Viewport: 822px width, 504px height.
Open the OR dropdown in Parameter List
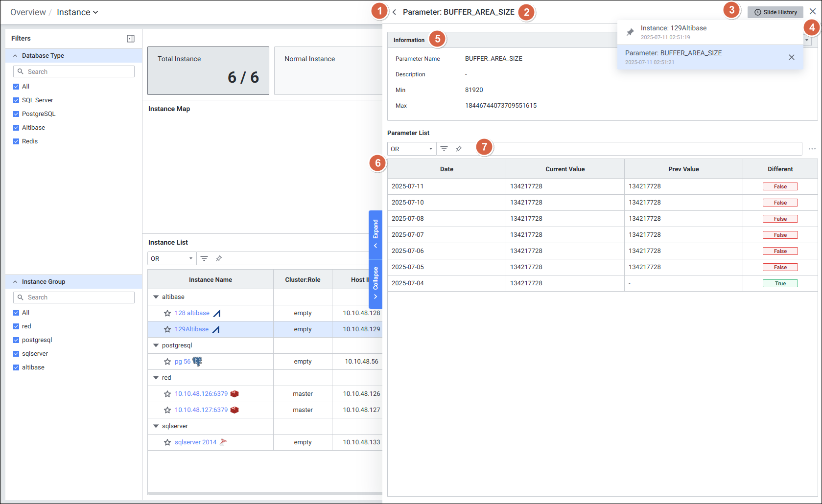click(x=411, y=149)
